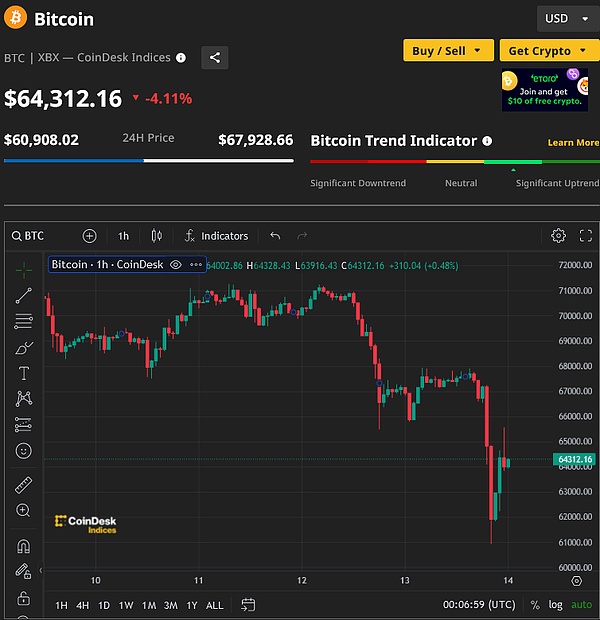Expand the Get Crypto dropdown

[546, 50]
